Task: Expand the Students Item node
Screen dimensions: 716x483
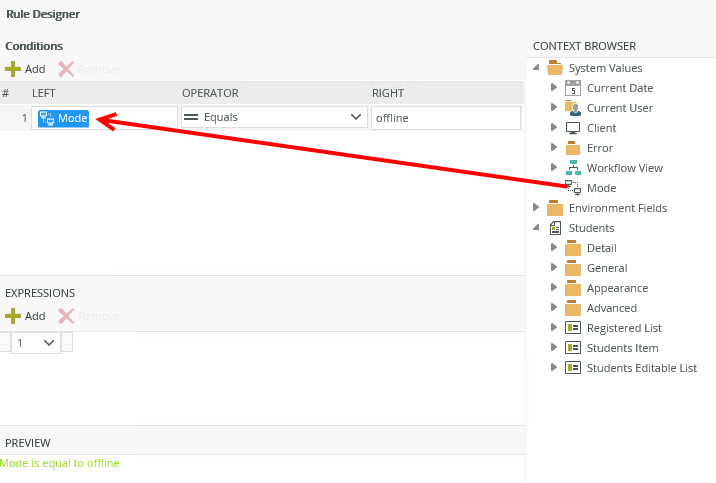Action: click(553, 347)
